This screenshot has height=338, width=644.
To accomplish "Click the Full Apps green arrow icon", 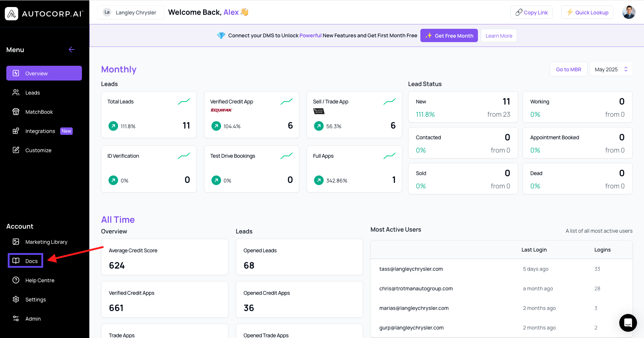I will pyautogui.click(x=318, y=180).
